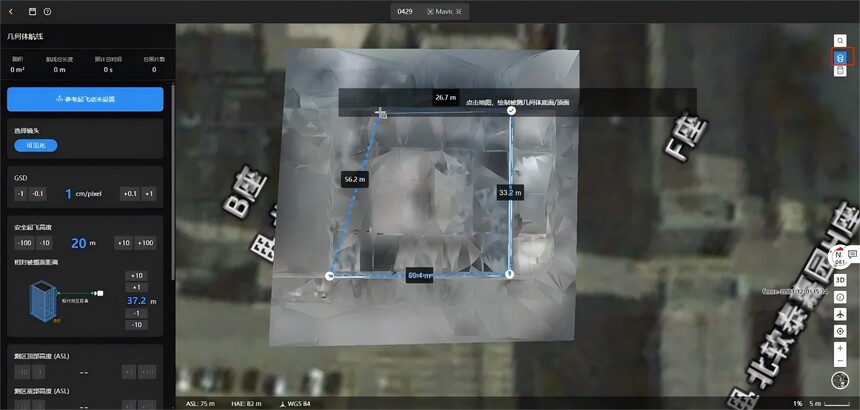Open help via the question mark icon

48,12
